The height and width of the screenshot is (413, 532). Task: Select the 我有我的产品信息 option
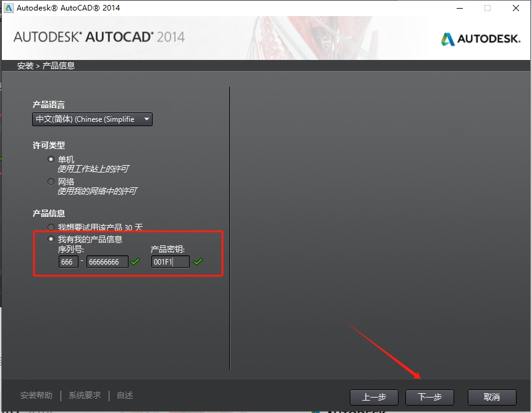51,239
